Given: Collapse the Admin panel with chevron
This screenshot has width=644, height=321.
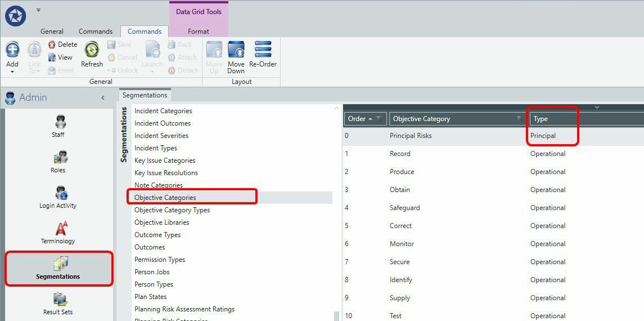Looking at the screenshot, I should (103, 98).
